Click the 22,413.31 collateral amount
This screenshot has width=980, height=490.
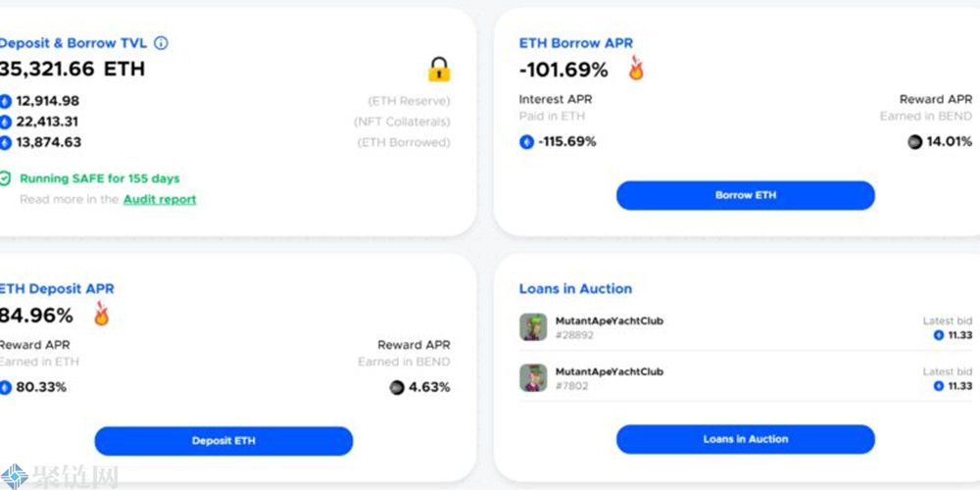click(47, 122)
